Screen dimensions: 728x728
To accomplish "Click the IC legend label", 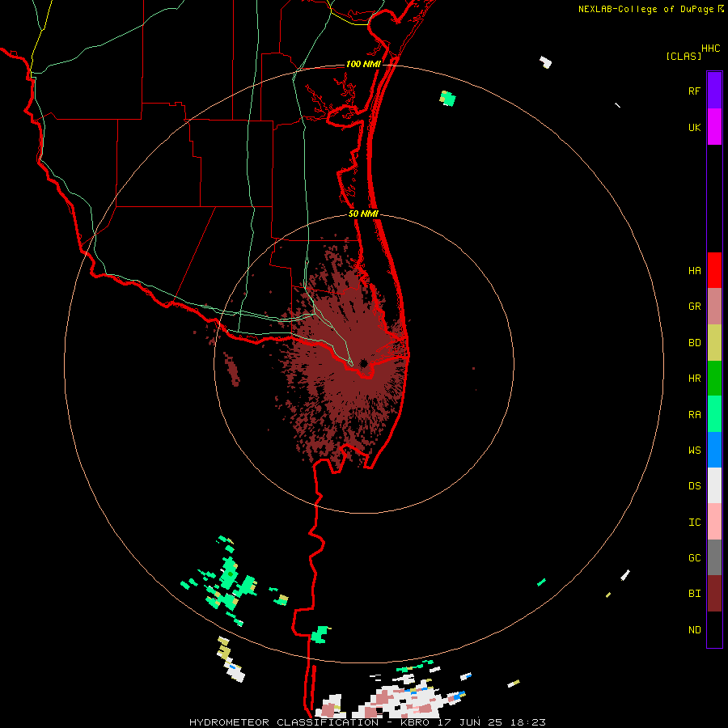I will 694,523.
